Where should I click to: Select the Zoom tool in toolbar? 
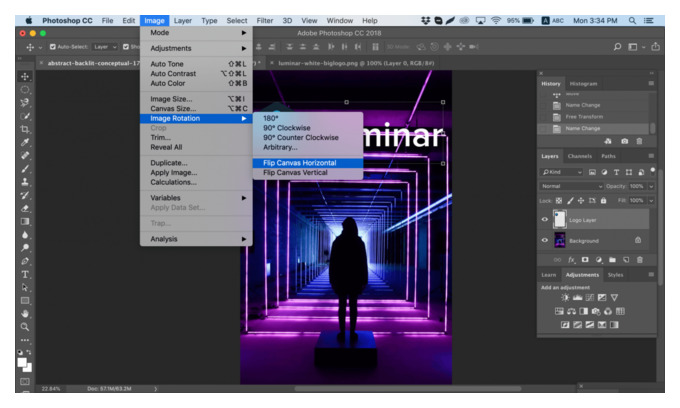[25, 327]
